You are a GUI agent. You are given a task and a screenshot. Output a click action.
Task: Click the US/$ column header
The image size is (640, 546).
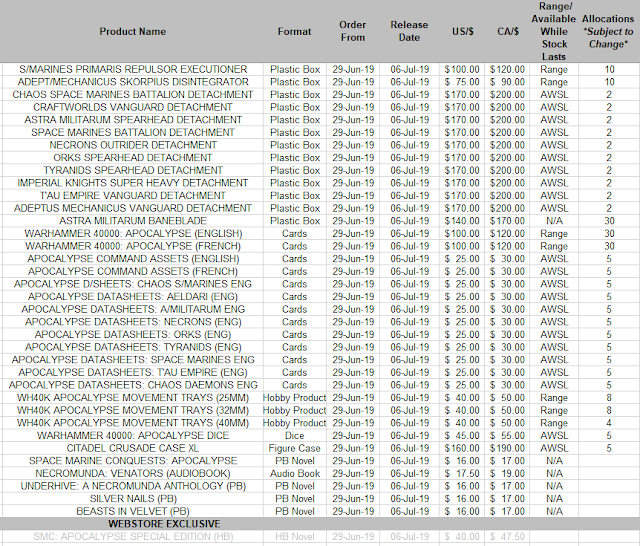pyautogui.click(x=462, y=31)
